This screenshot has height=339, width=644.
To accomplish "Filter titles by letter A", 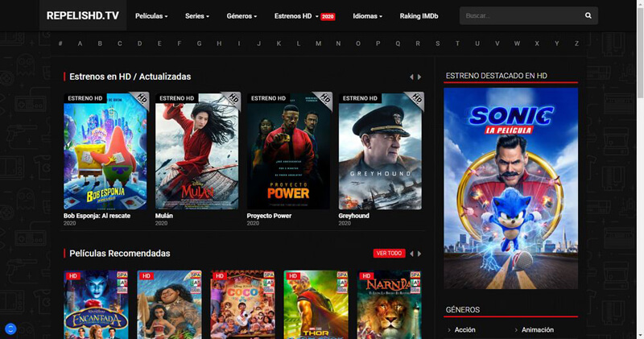I will pos(80,43).
